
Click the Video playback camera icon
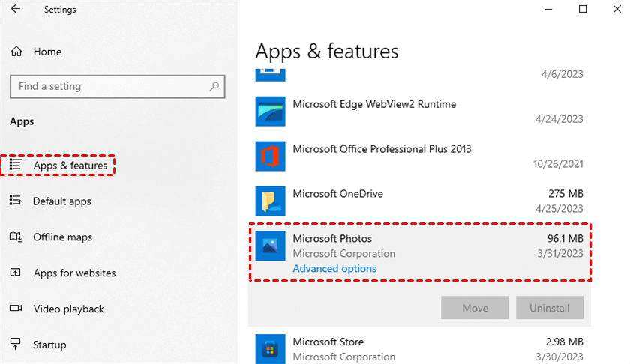(x=16, y=309)
